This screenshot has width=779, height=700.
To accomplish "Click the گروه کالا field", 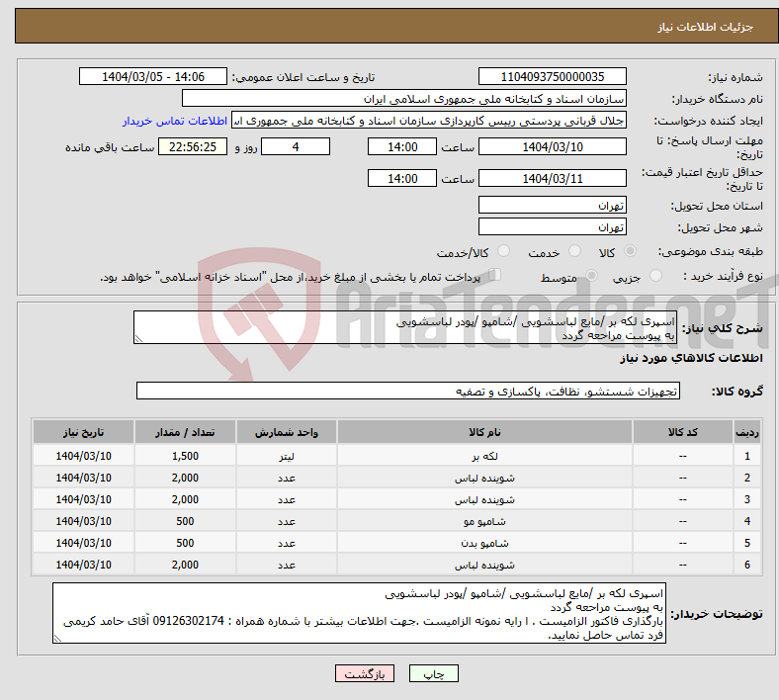I will pos(408,391).
